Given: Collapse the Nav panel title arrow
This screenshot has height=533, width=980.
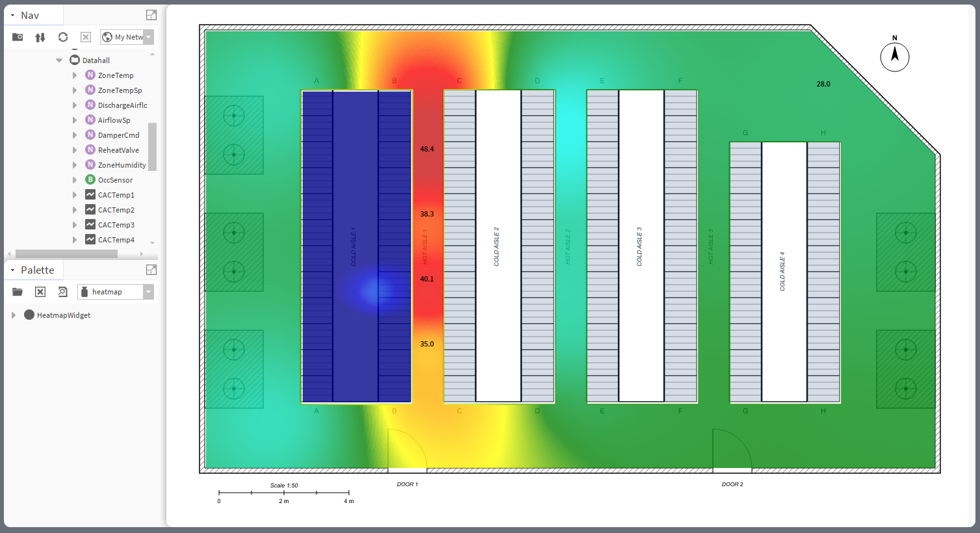Looking at the screenshot, I should [12, 15].
